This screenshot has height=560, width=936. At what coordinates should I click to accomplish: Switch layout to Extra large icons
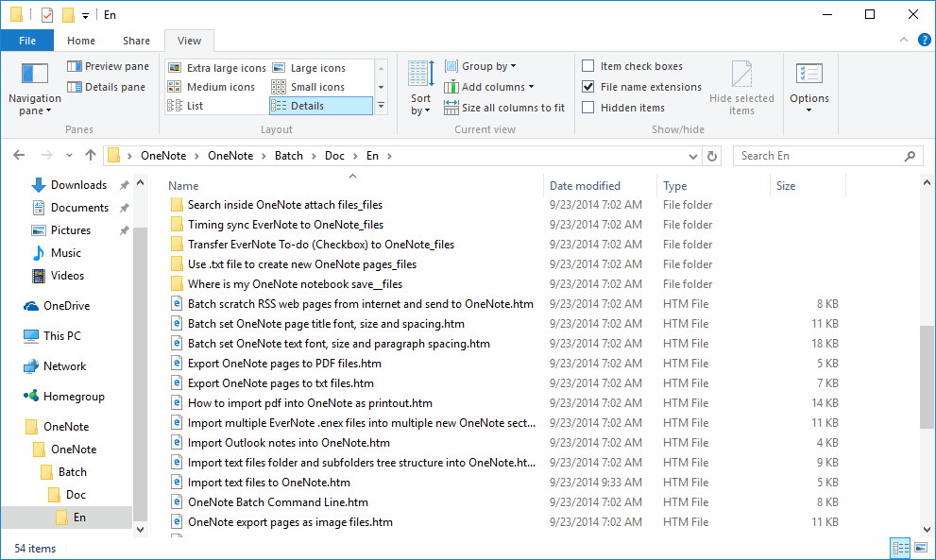click(216, 68)
